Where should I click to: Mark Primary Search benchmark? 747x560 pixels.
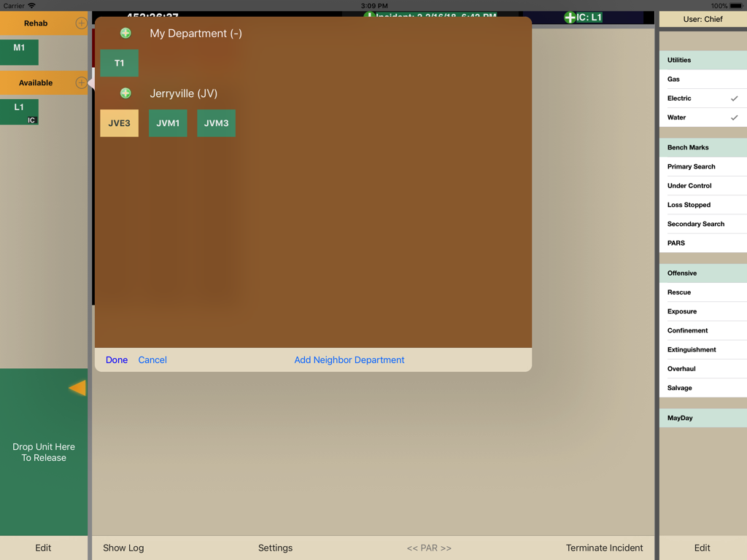point(703,167)
